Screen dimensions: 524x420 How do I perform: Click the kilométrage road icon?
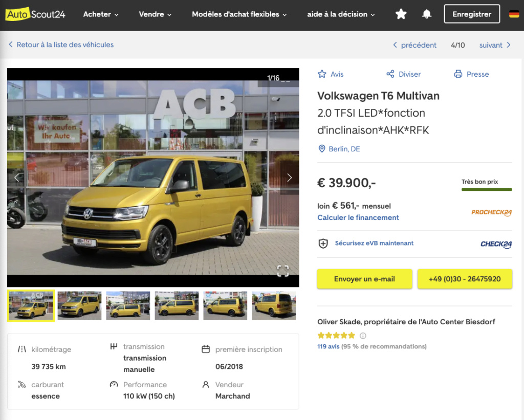coord(21,349)
